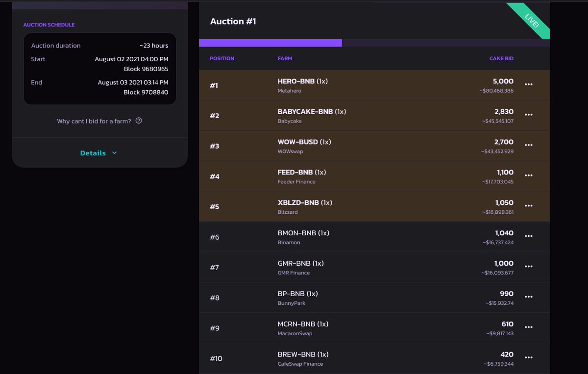The height and width of the screenshot is (374, 588).
Task: Click the BunnyPark project label
Action: click(291, 303)
